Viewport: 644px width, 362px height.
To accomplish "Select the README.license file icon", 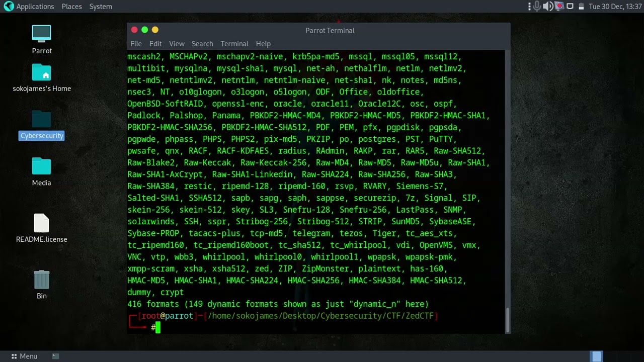I will (x=42, y=228).
